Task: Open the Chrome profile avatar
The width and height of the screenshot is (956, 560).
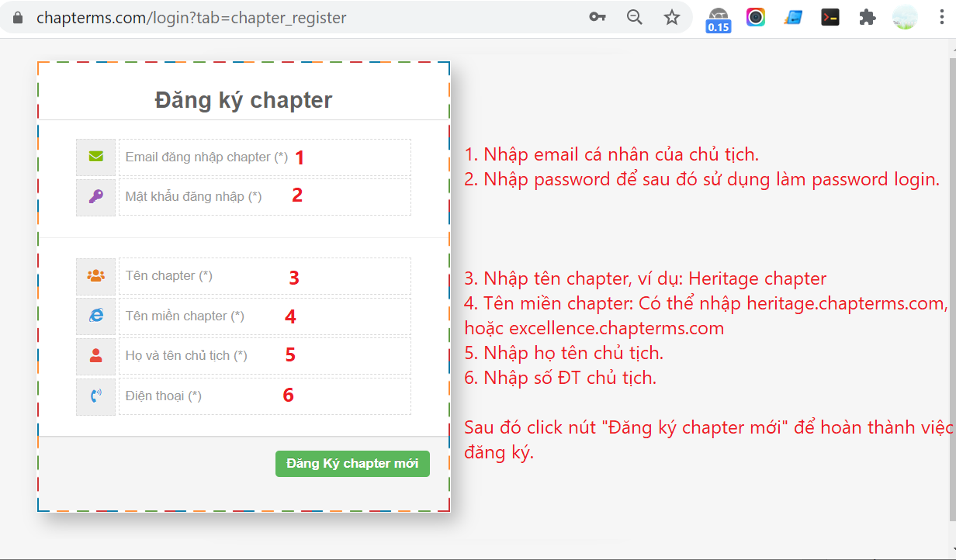Action: pos(905,17)
